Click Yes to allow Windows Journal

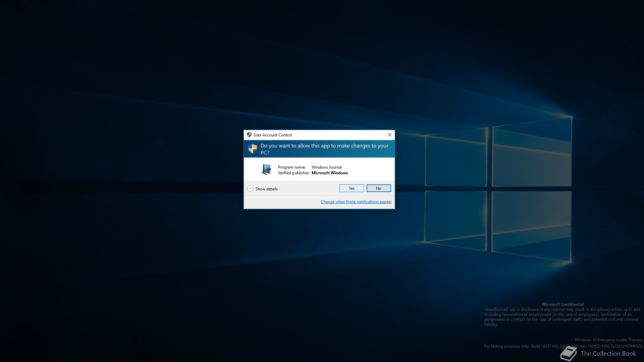(x=352, y=188)
